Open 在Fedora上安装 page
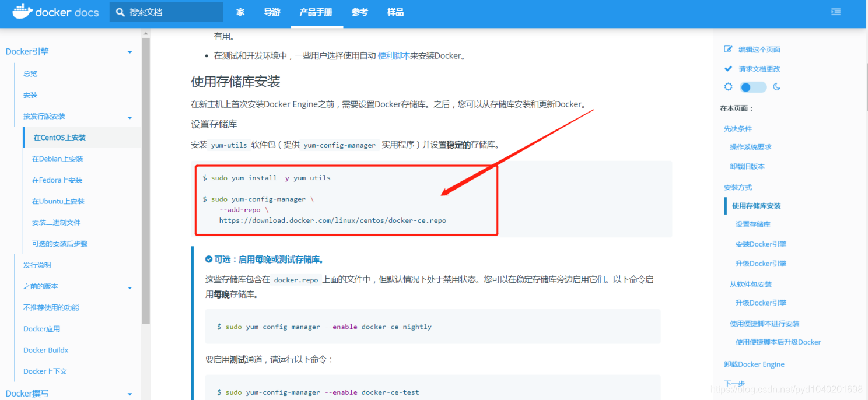 57,180
